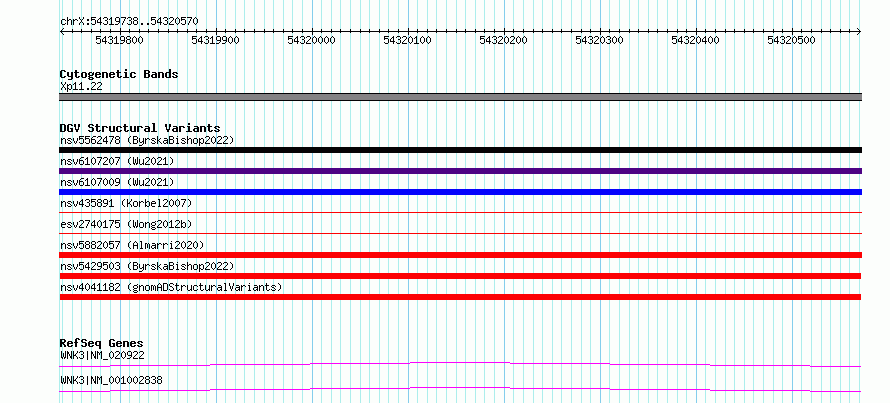
Task: Select variant label nsv6107207 (Wu2021)
Action: point(117,161)
